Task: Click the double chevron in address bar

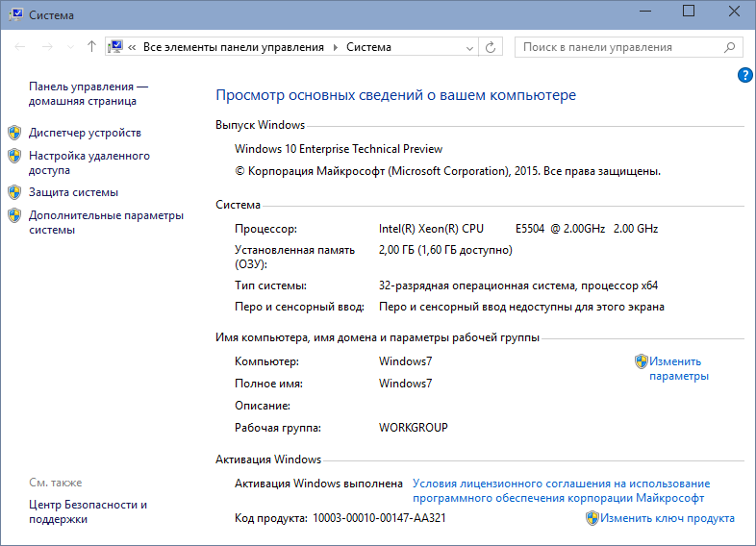Action: [132, 47]
